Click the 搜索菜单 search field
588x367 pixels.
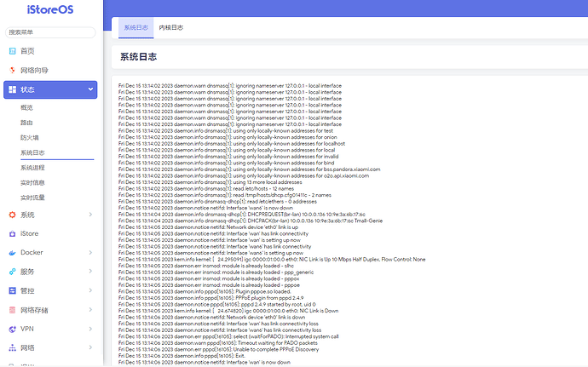click(x=49, y=32)
